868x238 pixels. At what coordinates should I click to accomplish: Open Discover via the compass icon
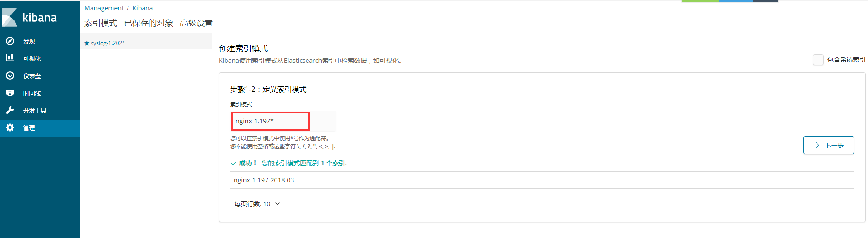coord(10,41)
